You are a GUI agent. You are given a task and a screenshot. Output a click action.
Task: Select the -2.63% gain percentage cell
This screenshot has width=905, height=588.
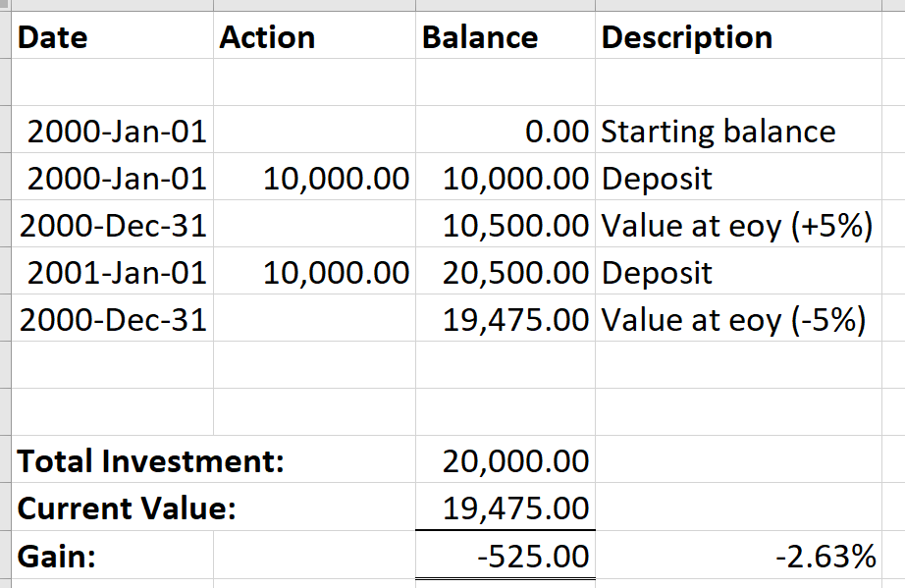click(x=739, y=555)
